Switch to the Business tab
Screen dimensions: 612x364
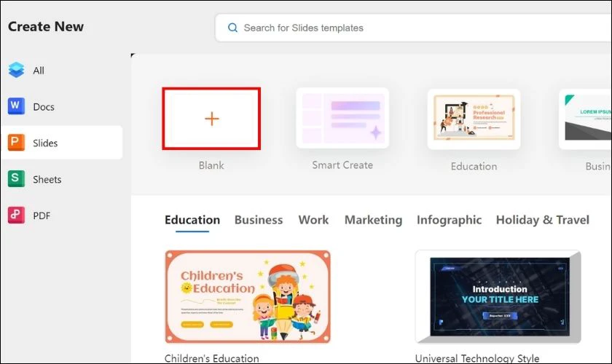point(259,220)
